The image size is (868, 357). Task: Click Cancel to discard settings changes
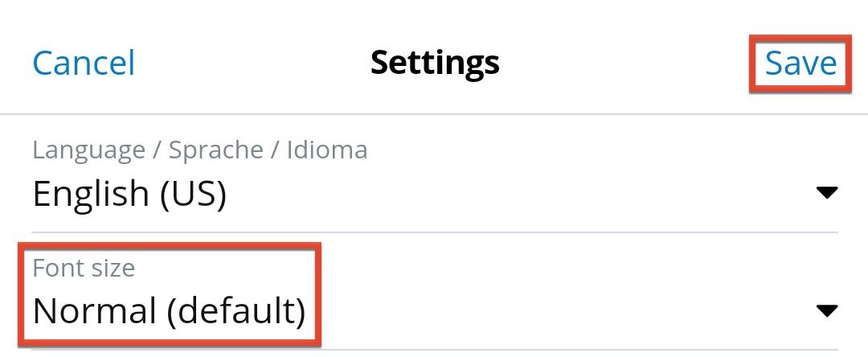84,63
